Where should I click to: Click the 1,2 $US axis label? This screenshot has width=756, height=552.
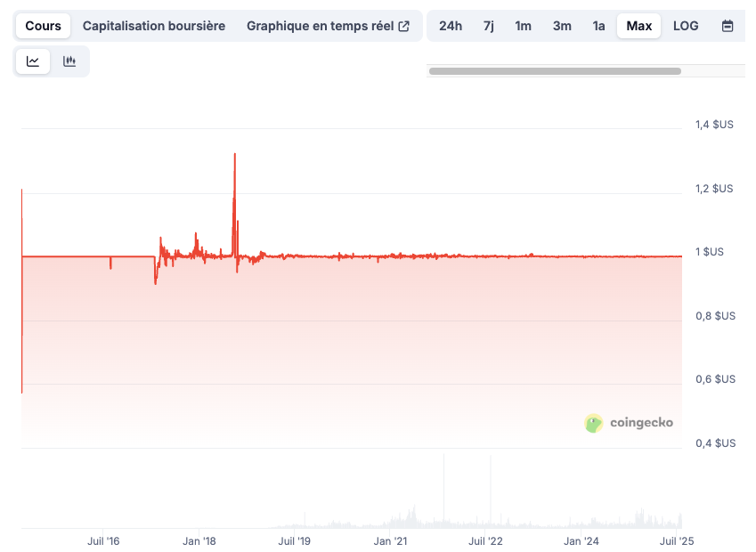[x=714, y=189]
